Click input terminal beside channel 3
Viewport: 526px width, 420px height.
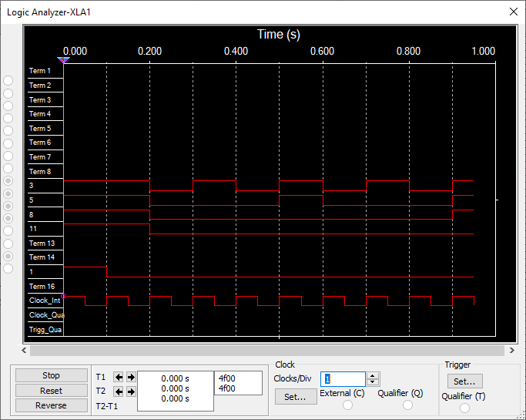pos(8,180)
